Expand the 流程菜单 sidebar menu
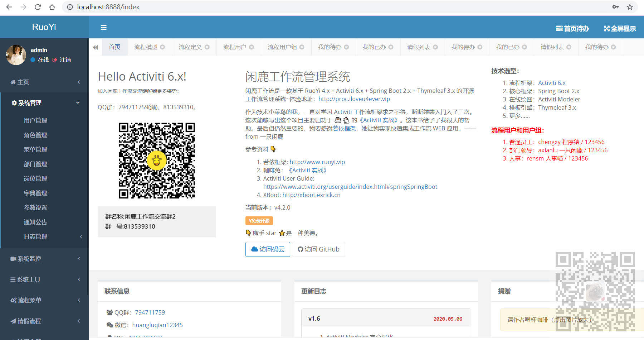The image size is (644, 340). (x=44, y=300)
